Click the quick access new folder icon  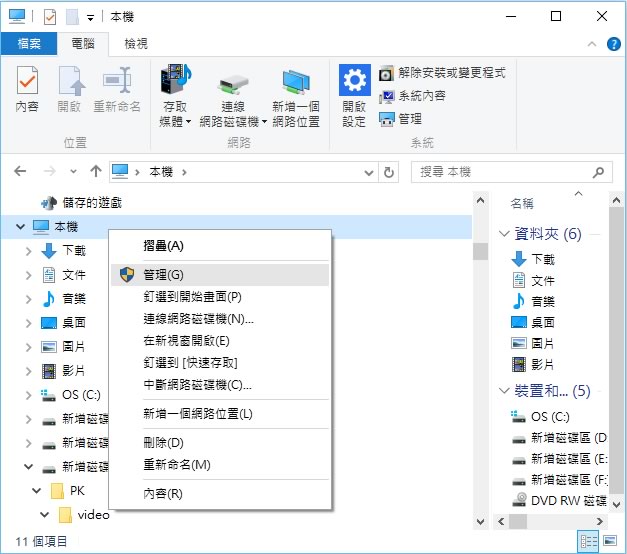click(72, 17)
